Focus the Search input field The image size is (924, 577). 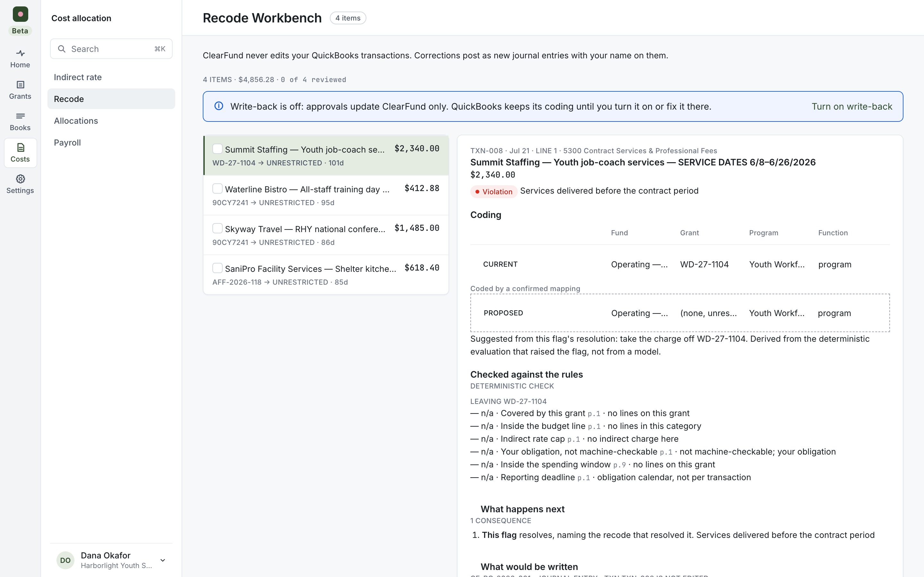click(x=111, y=49)
